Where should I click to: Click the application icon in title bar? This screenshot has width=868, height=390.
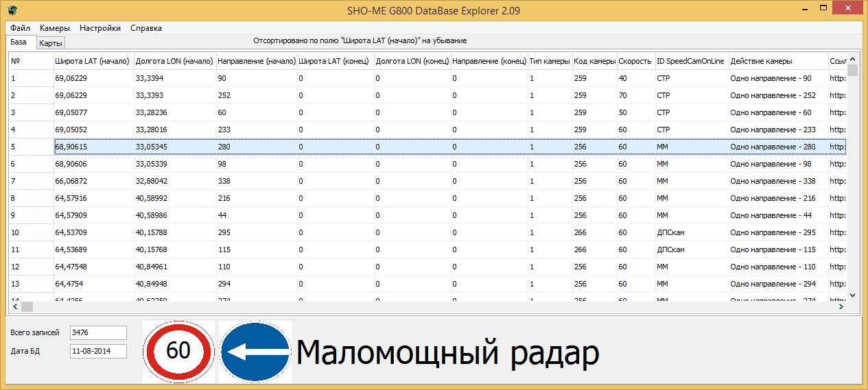click(x=12, y=10)
